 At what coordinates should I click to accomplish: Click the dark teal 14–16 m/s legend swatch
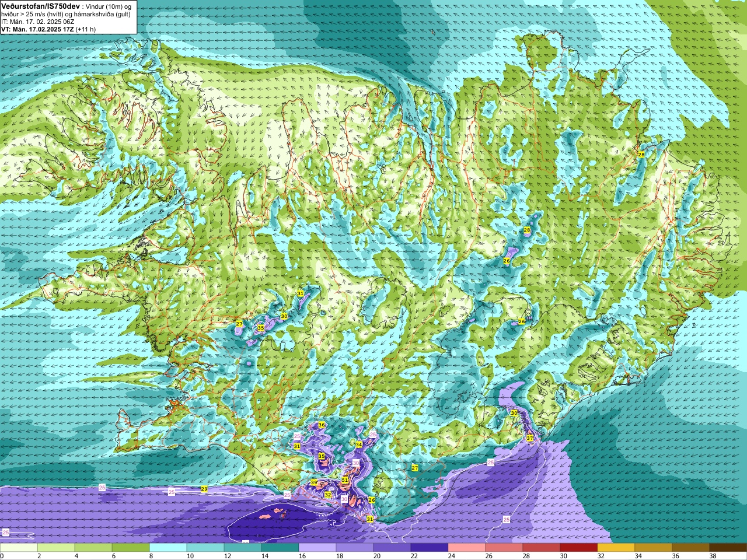point(280,548)
